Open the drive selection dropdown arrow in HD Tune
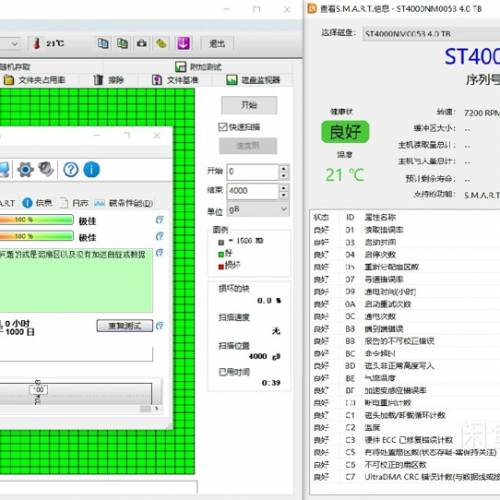 (14, 44)
